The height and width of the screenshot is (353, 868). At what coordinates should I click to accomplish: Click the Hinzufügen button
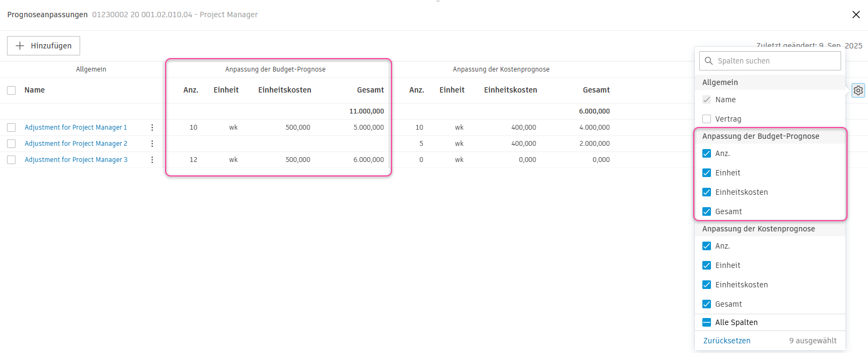click(44, 46)
